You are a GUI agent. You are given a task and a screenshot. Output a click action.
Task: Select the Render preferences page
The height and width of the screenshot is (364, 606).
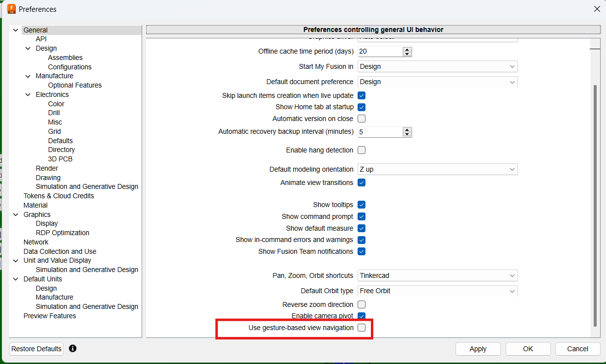click(x=47, y=168)
